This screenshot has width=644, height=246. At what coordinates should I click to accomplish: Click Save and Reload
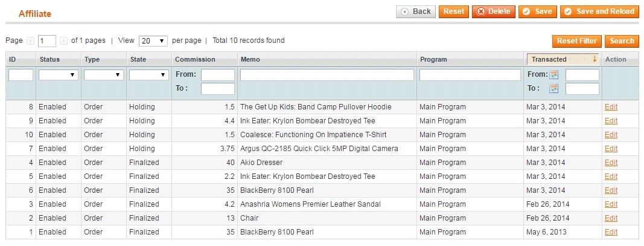tap(600, 11)
